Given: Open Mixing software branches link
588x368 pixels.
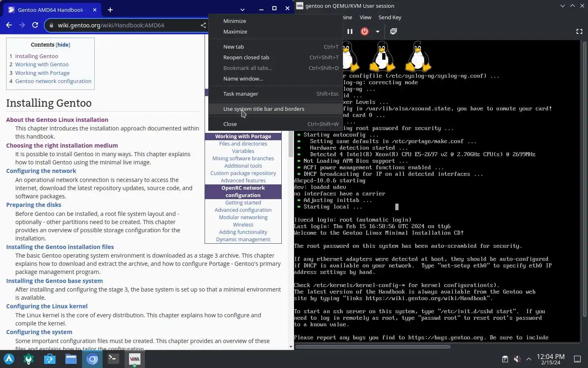Looking at the screenshot, I should click(243, 158).
